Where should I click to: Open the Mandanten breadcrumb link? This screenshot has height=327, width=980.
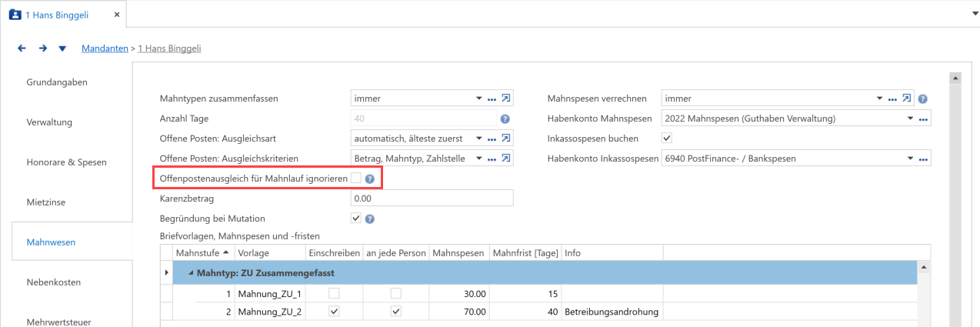105,48
